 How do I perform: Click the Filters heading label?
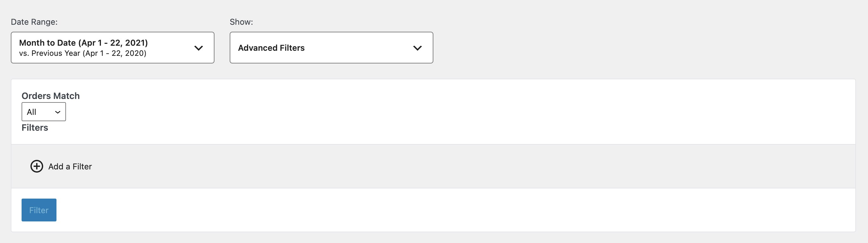35,128
